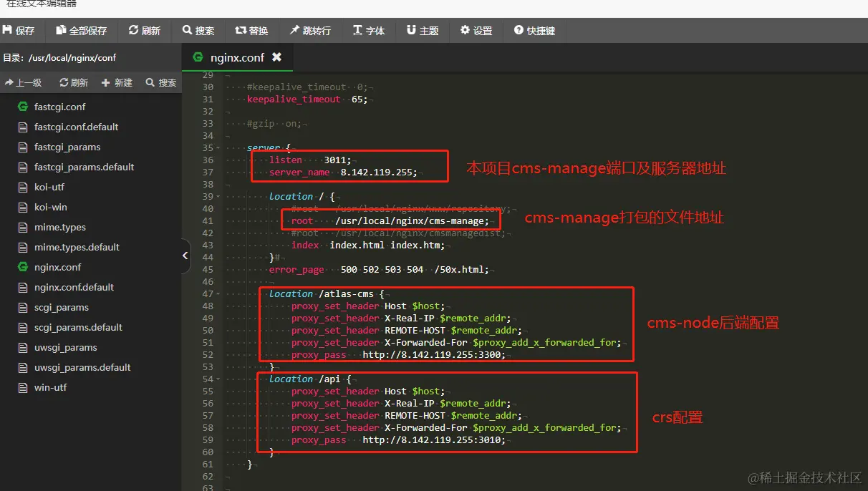Open the 搜索 search in top toolbar
This screenshot has width=868, height=491.
[198, 31]
